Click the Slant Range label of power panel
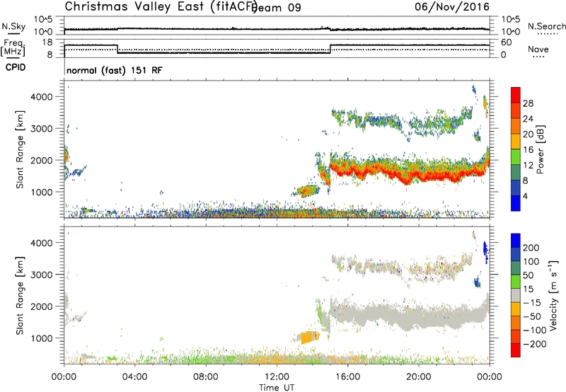The height and width of the screenshot is (392, 566). [x=20, y=149]
